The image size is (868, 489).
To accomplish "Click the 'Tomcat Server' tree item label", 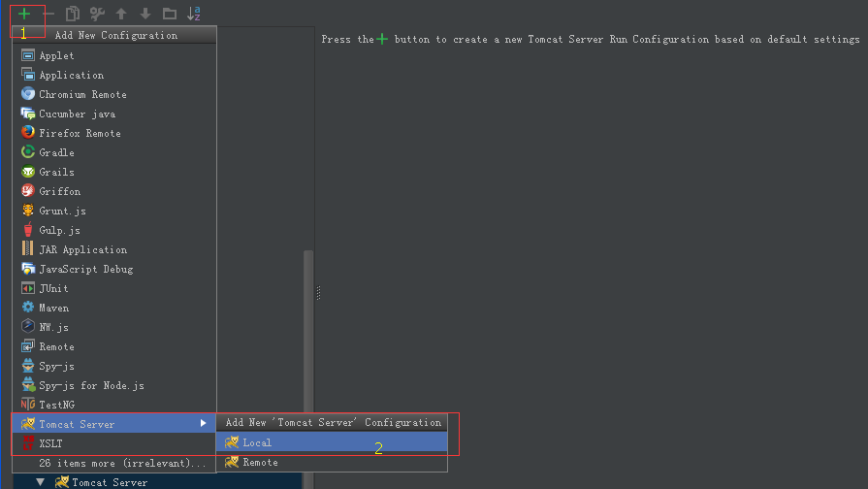I will click(x=110, y=482).
